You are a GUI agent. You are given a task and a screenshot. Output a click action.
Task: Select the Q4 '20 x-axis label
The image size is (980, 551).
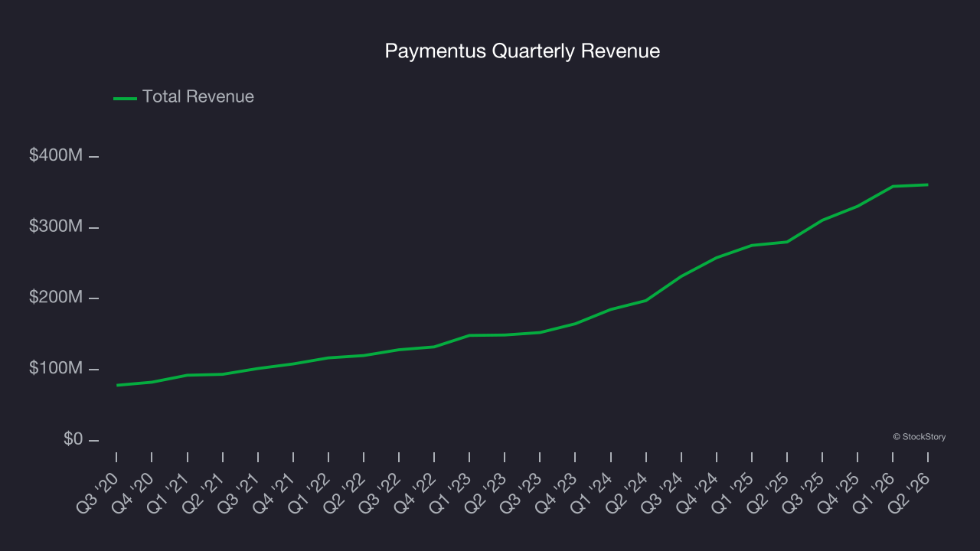click(x=132, y=491)
